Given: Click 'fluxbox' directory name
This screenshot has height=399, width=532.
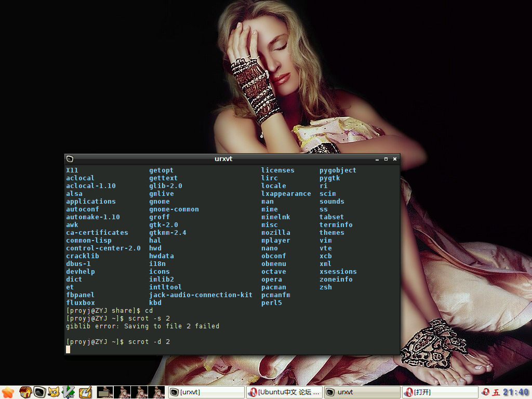Looking at the screenshot, I should 81,303.
